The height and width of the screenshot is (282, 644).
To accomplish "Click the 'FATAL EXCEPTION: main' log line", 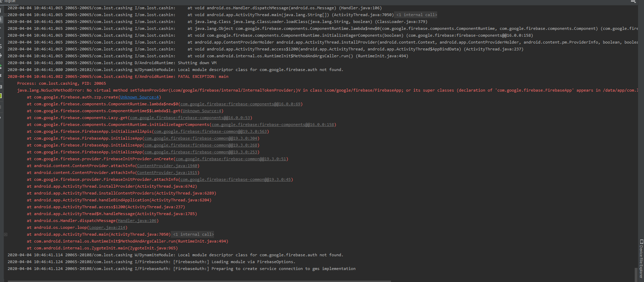I will (118, 77).
